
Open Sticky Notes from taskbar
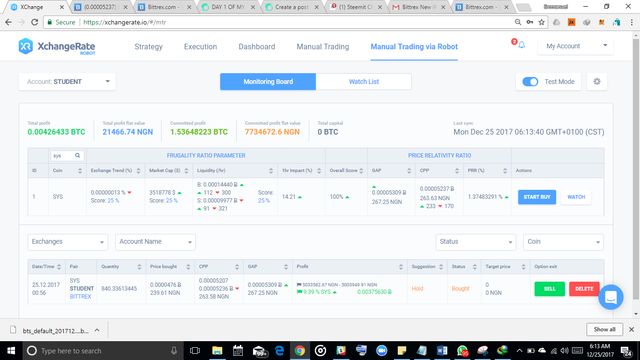coord(402,351)
